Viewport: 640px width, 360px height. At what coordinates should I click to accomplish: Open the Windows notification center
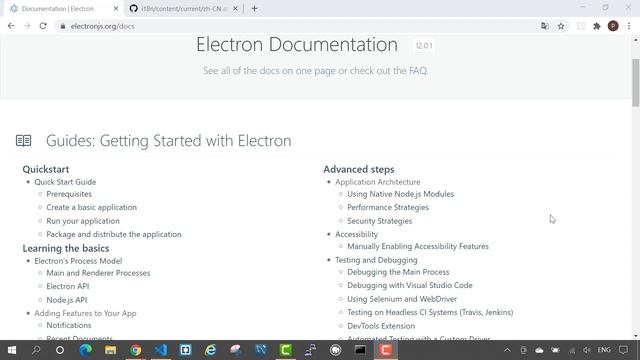[623, 350]
